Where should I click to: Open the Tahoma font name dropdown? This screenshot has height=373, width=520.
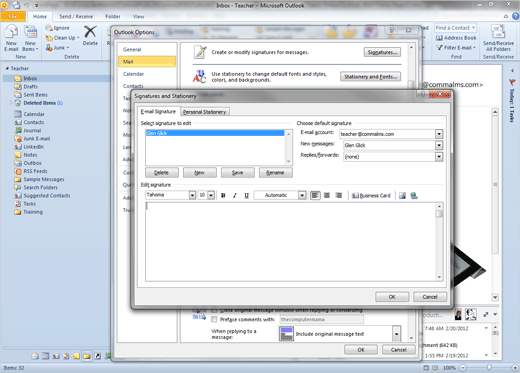coord(192,195)
